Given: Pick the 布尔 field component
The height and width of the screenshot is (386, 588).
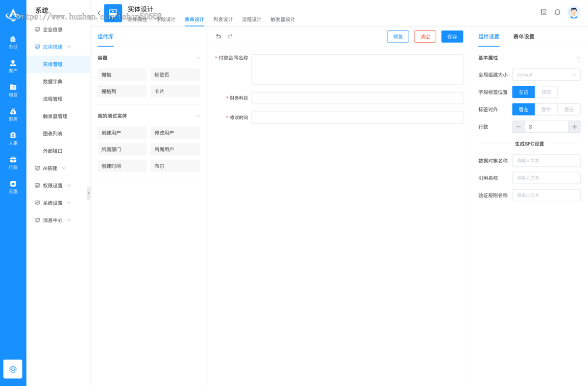Looking at the screenshot, I should [175, 166].
